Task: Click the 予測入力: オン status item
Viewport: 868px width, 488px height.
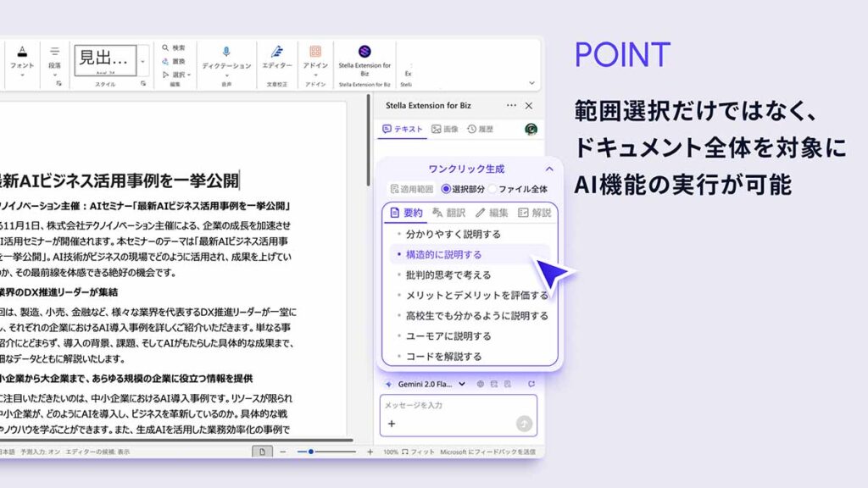Action: tap(41, 452)
